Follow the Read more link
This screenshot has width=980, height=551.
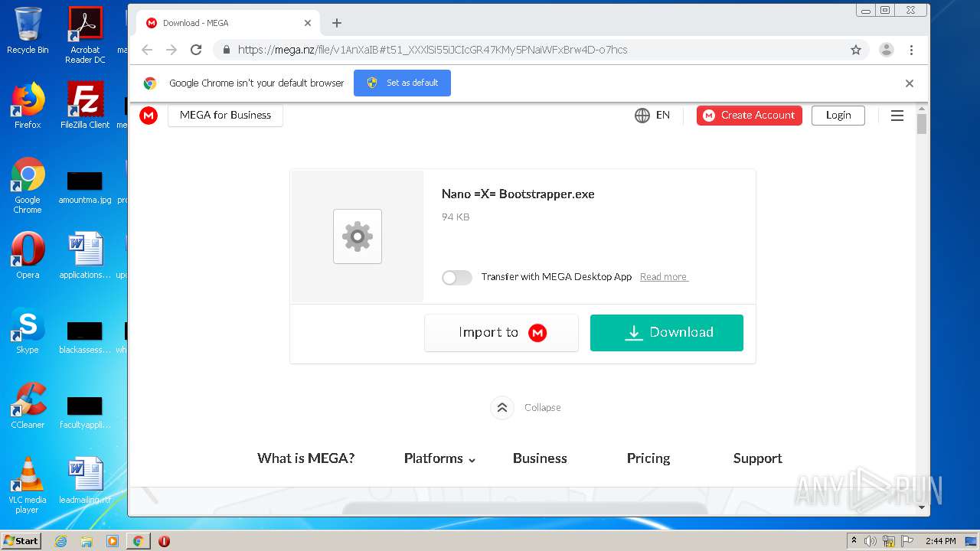[x=664, y=277]
